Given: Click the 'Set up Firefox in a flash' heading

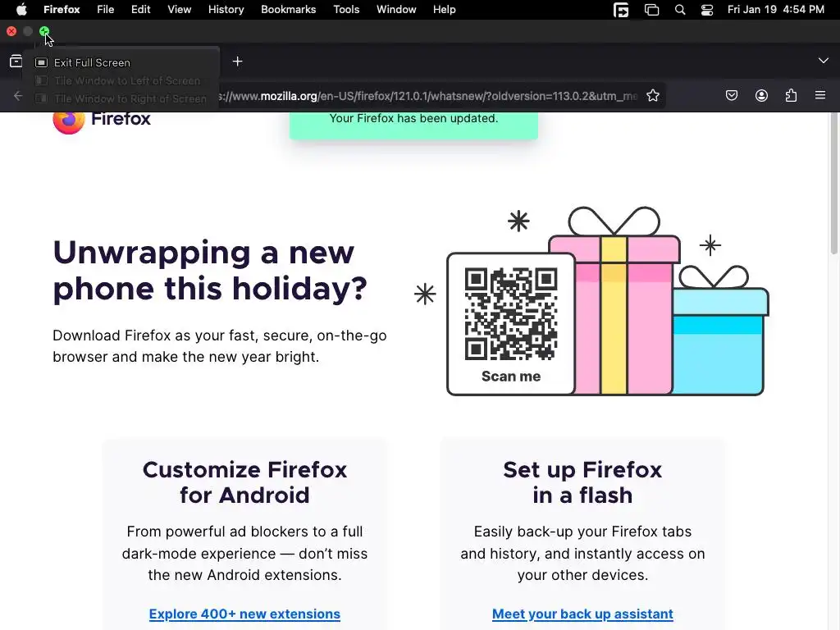Looking at the screenshot, I should [x=582, y=482].
